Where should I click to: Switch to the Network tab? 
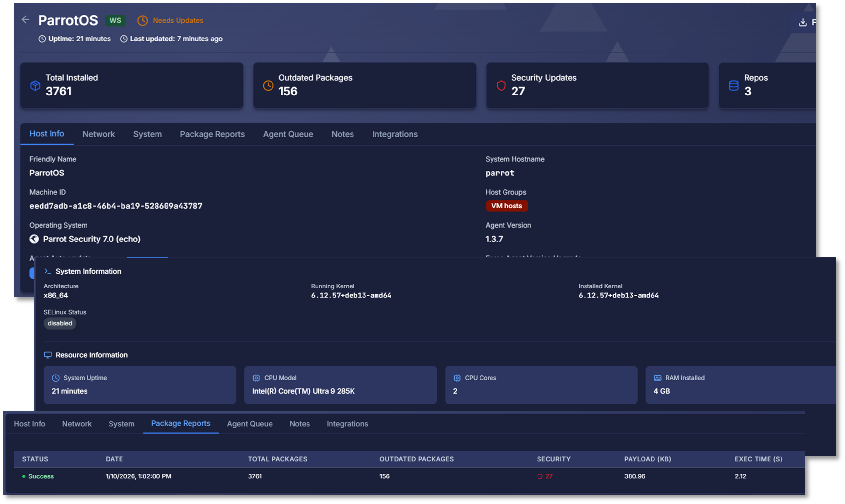[98, 134]
